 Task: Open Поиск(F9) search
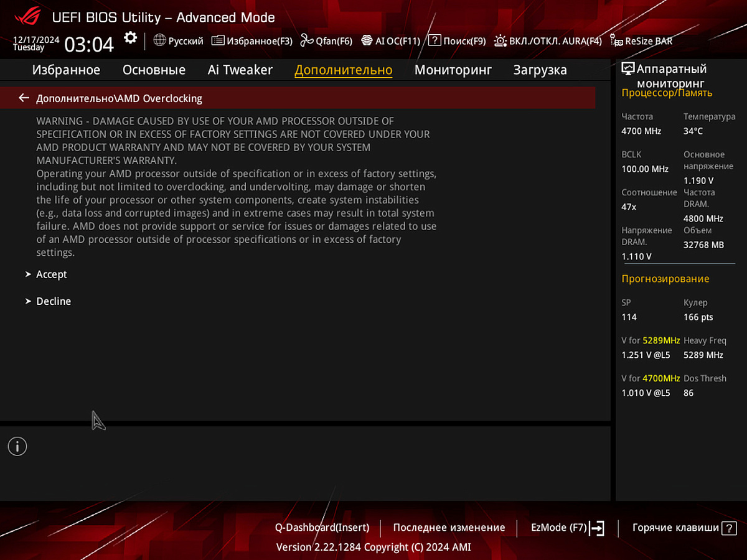tap(457, 41)
